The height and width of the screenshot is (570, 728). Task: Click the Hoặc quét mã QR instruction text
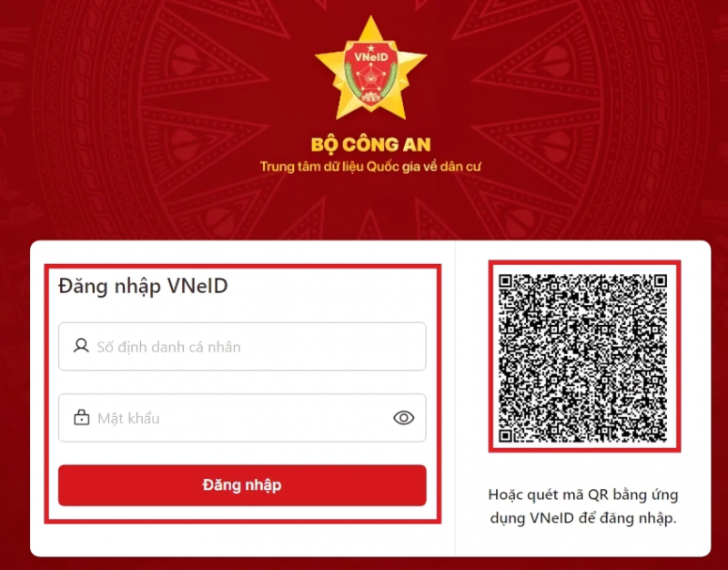(583, 506)
